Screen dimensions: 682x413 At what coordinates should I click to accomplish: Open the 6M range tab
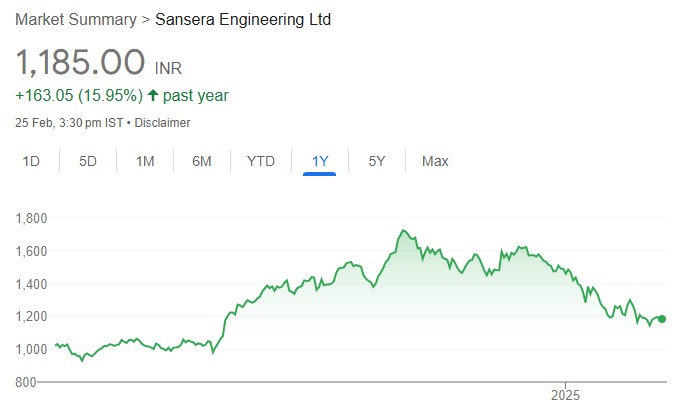pyautogui.click(x=202, y=161)
